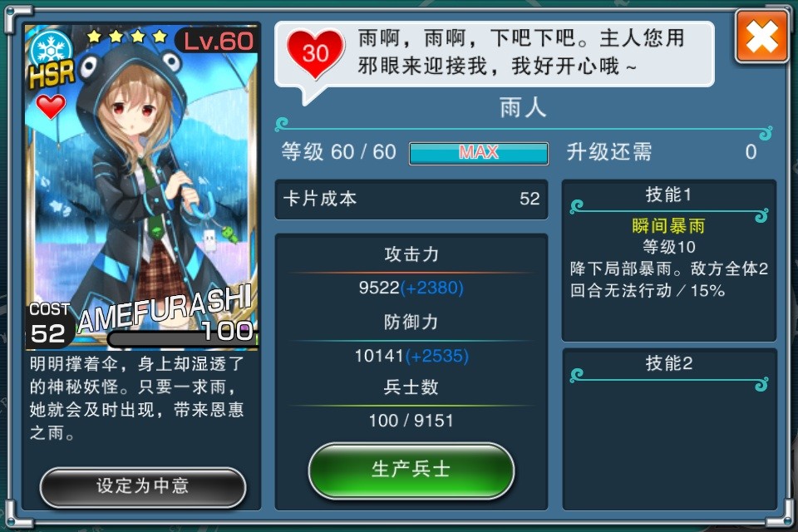The width and height of the screenshot is (798, 532).
Task: Tap the 瞬间暴雨 skill name
Action: pyautogui.click(x=668, y=225)
